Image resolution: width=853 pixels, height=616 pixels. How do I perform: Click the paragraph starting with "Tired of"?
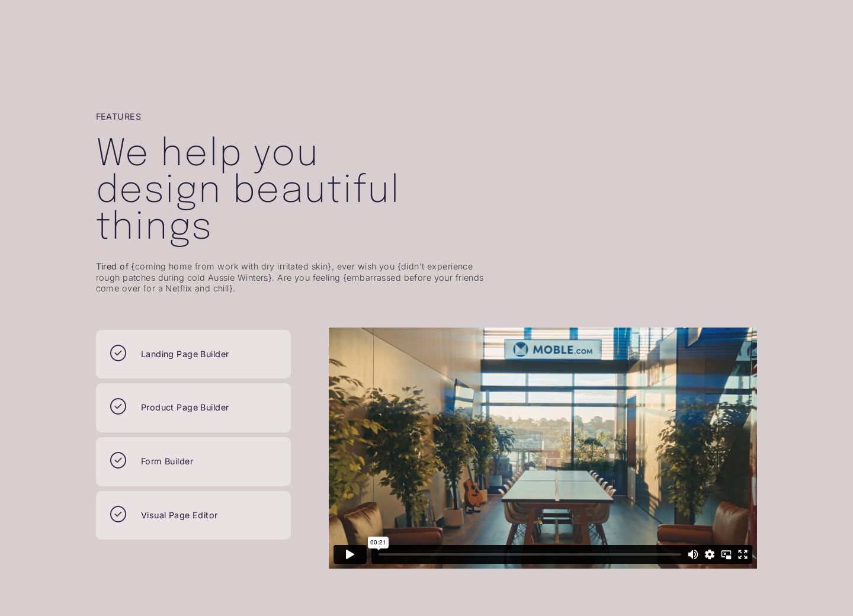pos(290,277)
